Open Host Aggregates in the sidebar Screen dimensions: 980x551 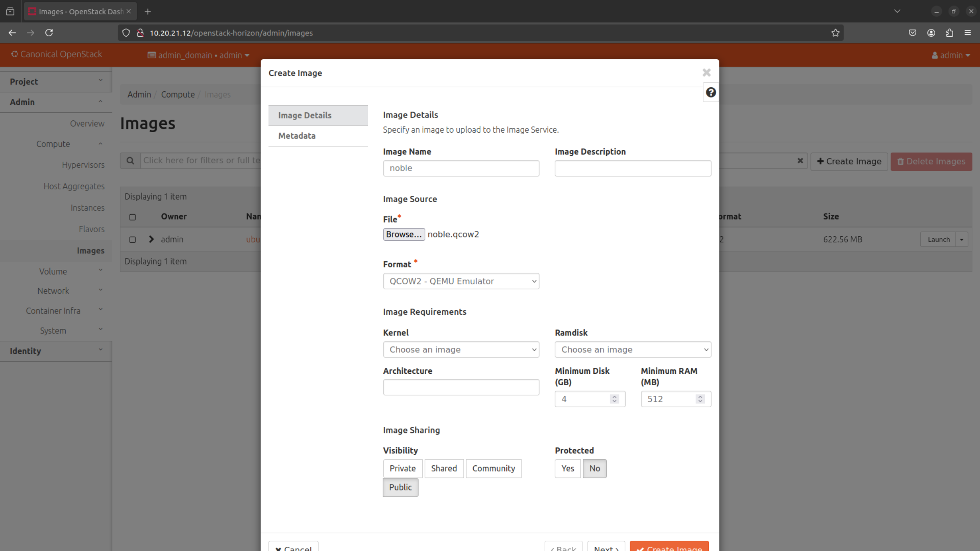click(74, 186)
